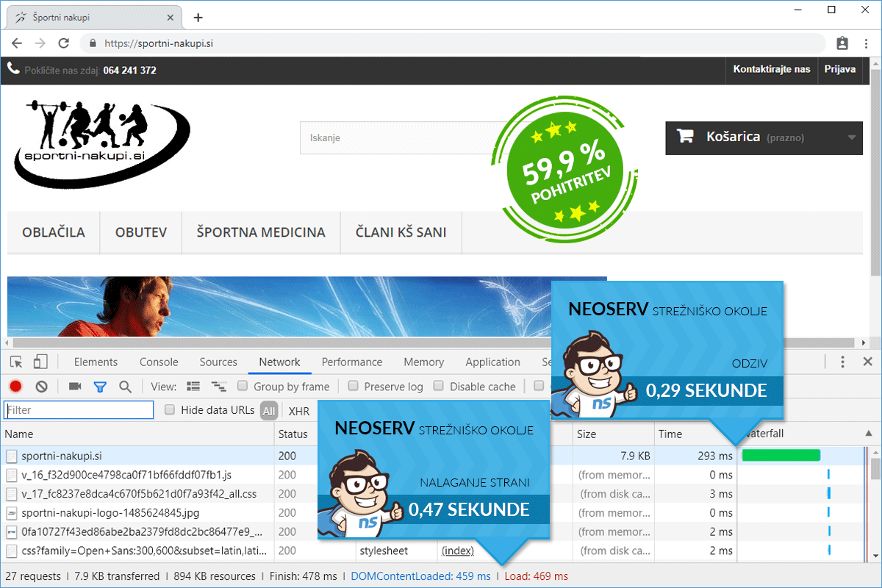Check the Disable cache checkbox
Screen dimensions: 882x588
tap(439, 386)
